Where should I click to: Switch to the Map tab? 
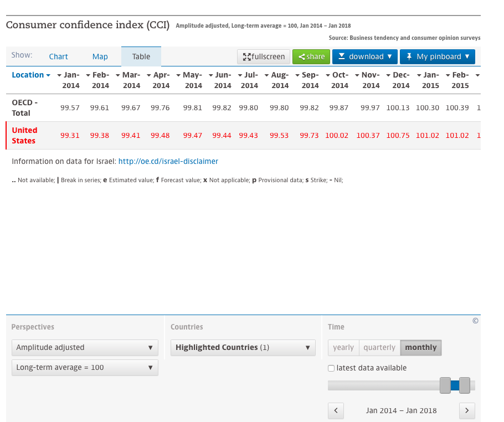100,56
